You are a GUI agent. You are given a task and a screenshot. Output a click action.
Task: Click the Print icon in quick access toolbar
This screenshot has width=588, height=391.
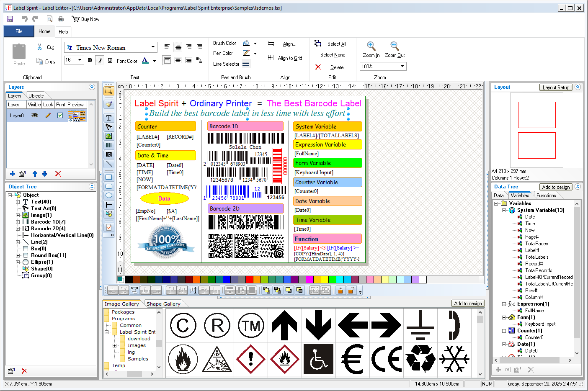[61, 19]
